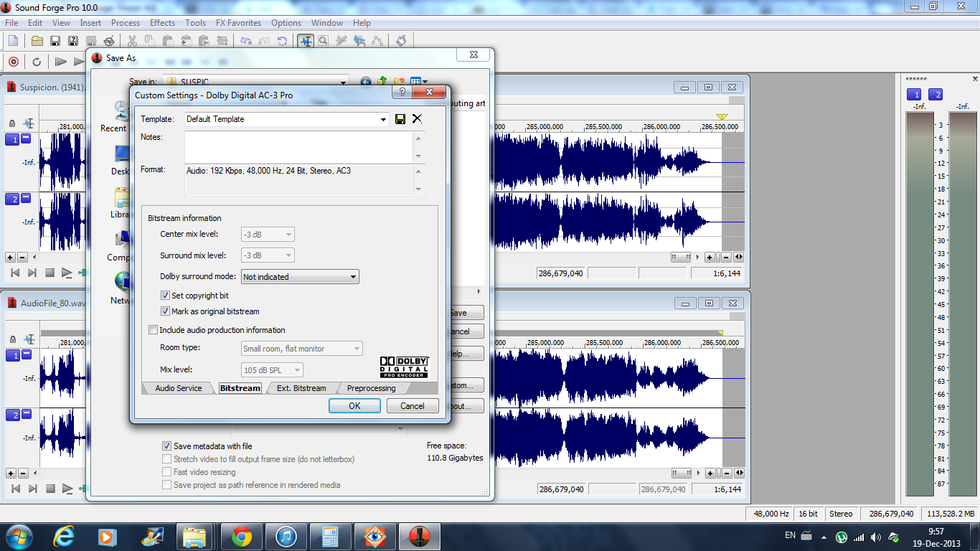Click the channel 1 peak meter button
The width and height of the screenshot is (980, 551).
[914, 95]
